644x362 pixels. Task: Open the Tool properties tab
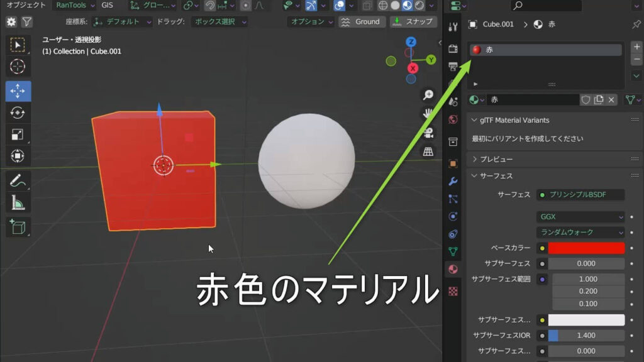(x=453, y=27)
